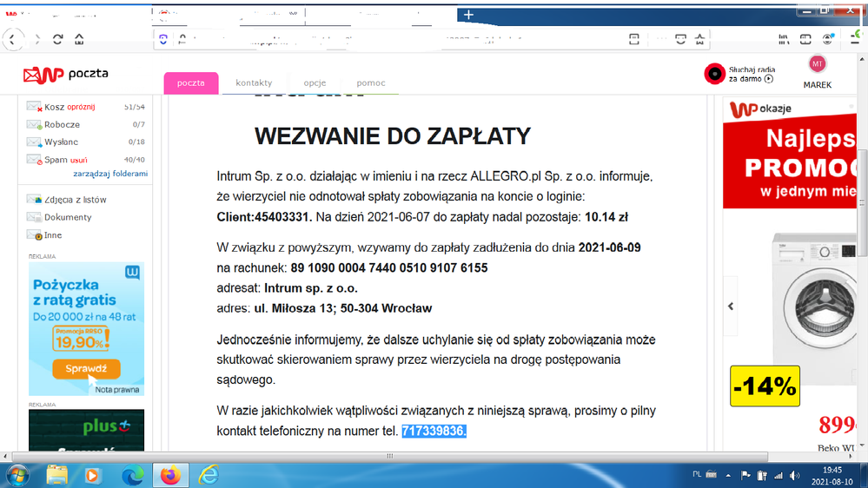Open the library icon in Firefox toolbar
Screen dimensions: 868x488
point(784,39)
